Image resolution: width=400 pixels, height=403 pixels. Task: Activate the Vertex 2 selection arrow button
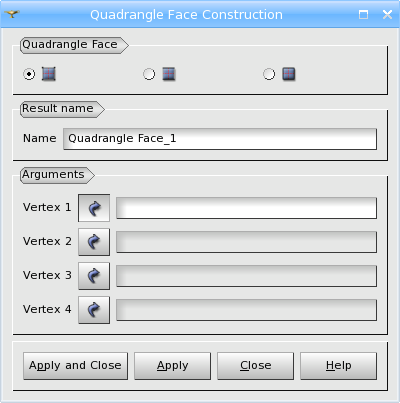tap(94, 242)
